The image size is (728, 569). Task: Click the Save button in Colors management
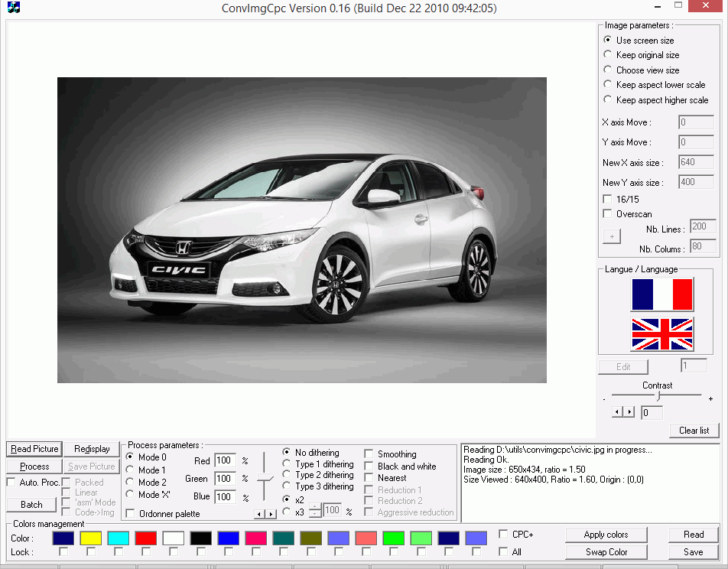click(694, 552)
